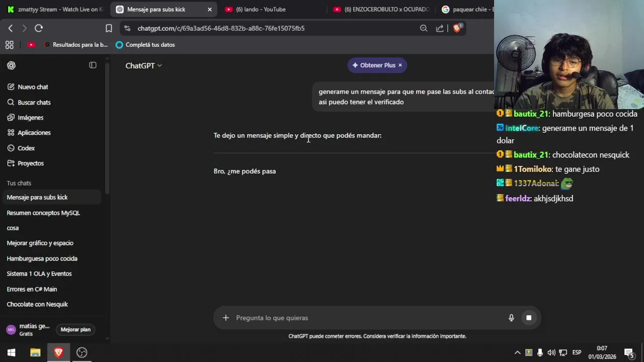The image size is (644, 362).
Task: Click the chatgpt.com address bar URL
Action: pyautogui.click(x=221, y=29)
